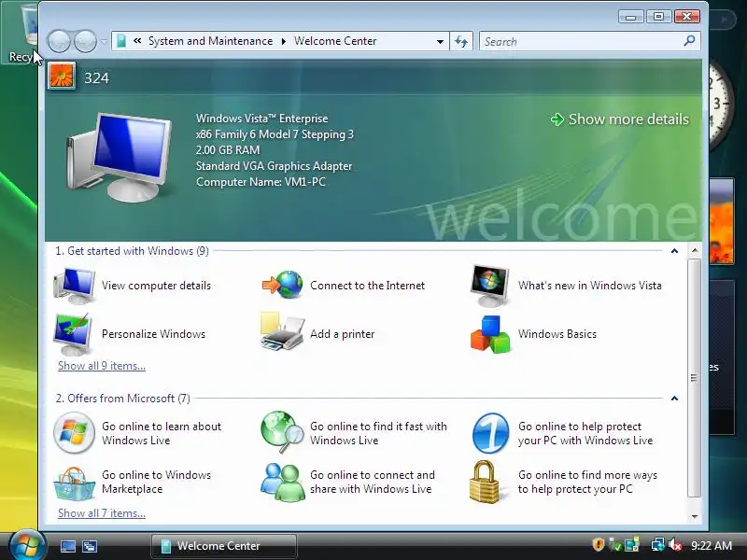
Task: Click the orange flower user account picture
Action: [x=62, y=77]
